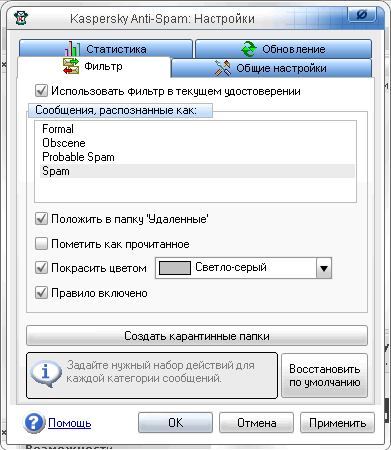391x450 pixels.
Task: Uncheck 'Положить в папку Удаленные' checkbox
Action: (41, 219)
